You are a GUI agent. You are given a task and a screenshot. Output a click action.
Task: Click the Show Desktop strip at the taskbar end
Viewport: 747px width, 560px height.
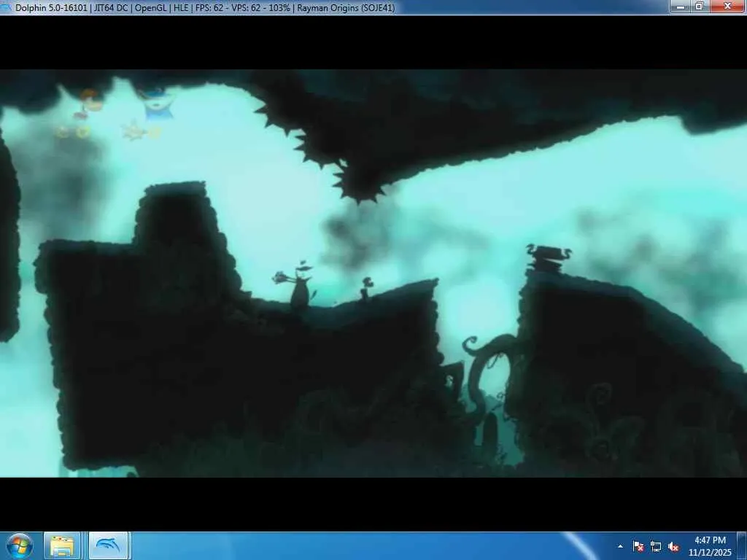[x=742, y=546]
